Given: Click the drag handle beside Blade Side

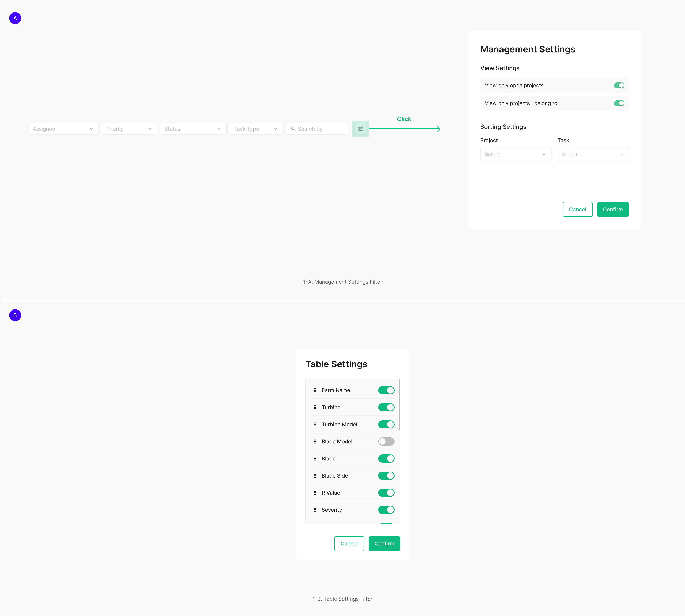Looking at the screenshot, I should coord(315,475).
